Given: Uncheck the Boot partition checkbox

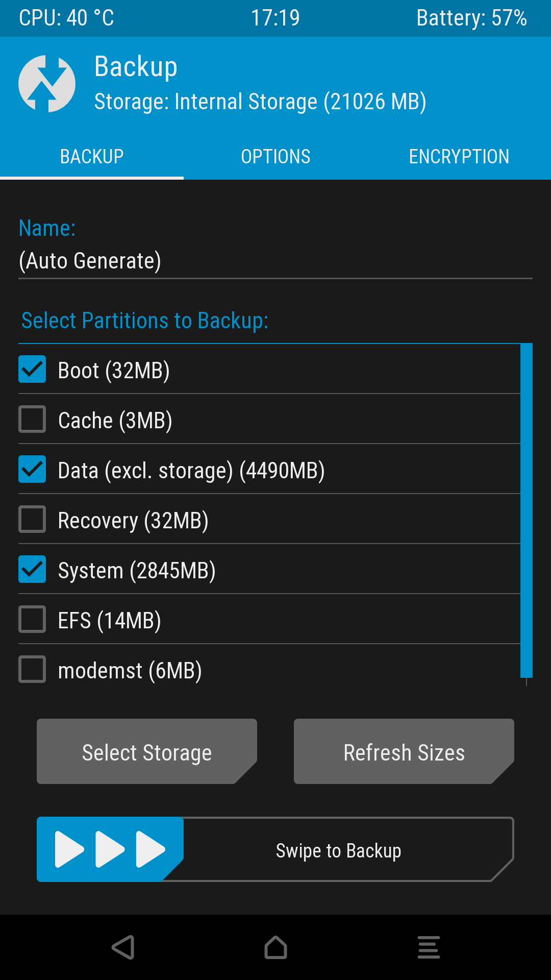Looking at the screenshot, I should (x=32, y=370).
